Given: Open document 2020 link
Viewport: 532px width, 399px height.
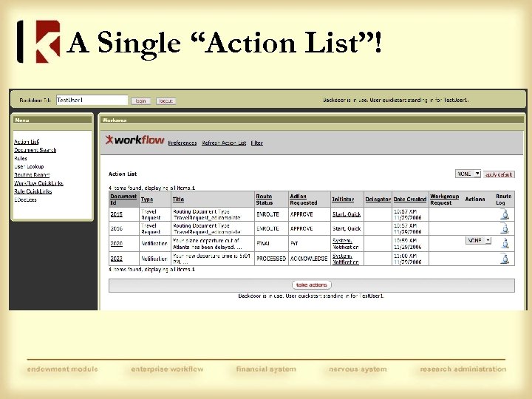Looking at the screenshot, I should click(x=117, y=243).
